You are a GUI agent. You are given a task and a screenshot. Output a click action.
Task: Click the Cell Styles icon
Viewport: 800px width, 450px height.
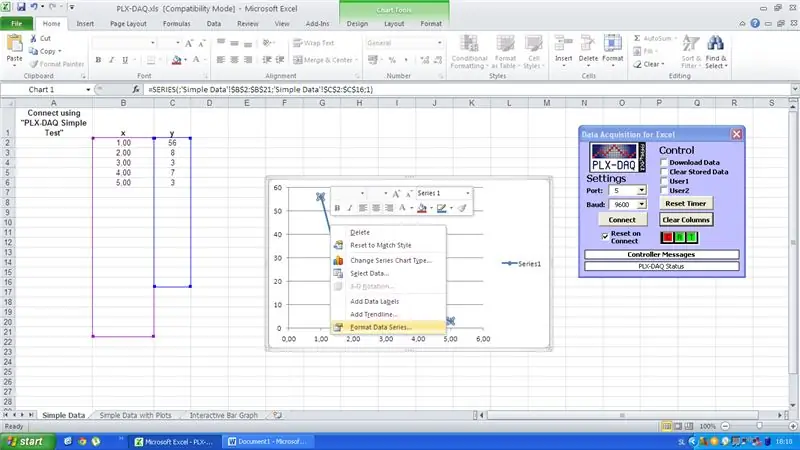point(534,44)
